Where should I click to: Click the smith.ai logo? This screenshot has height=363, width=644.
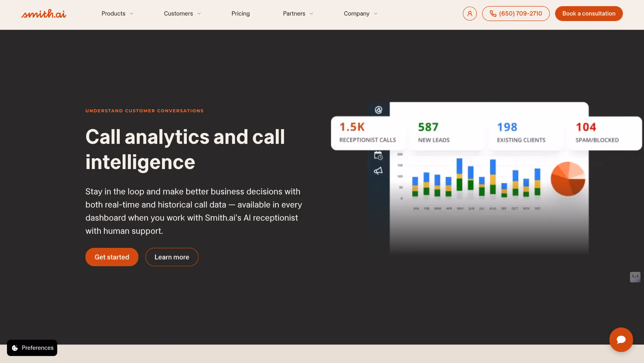tap(44, 14)
